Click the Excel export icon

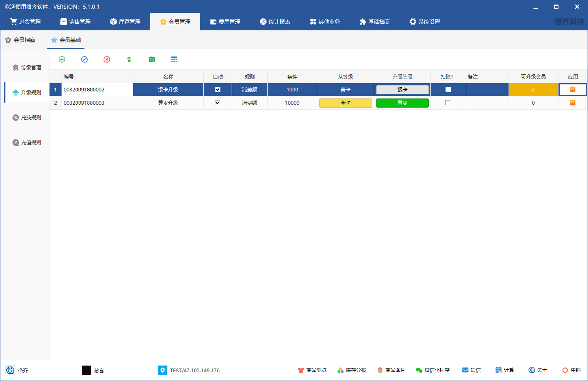click(152, 59)
